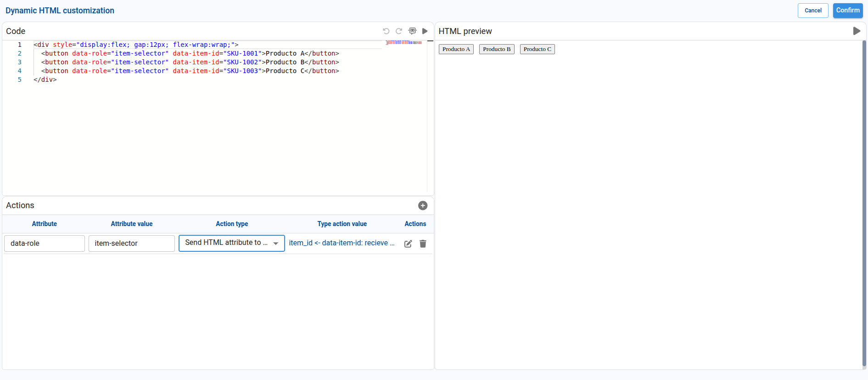Screen dimensions: 868x380
Task: Click the Actions column header
Action: point(415,224)
